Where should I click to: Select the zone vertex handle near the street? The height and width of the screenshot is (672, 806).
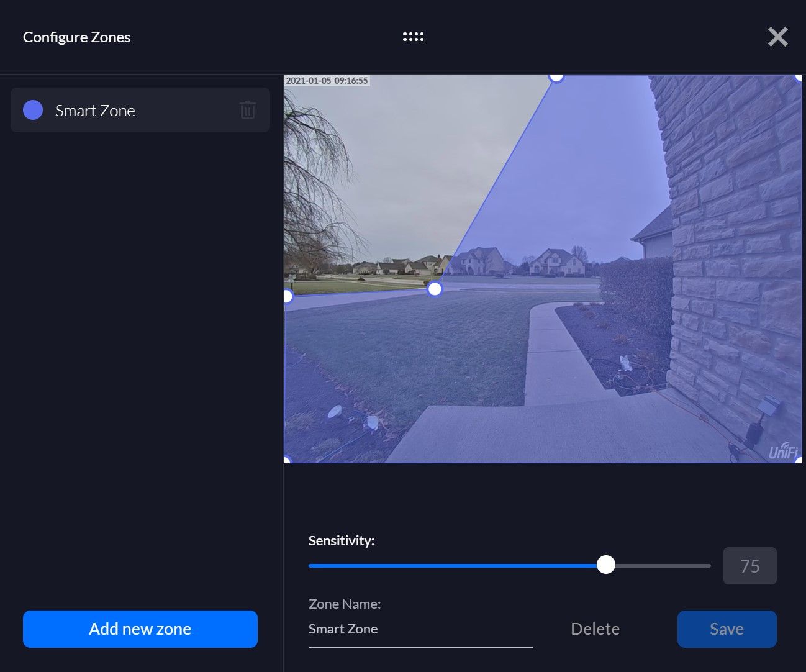click(435, 289)
